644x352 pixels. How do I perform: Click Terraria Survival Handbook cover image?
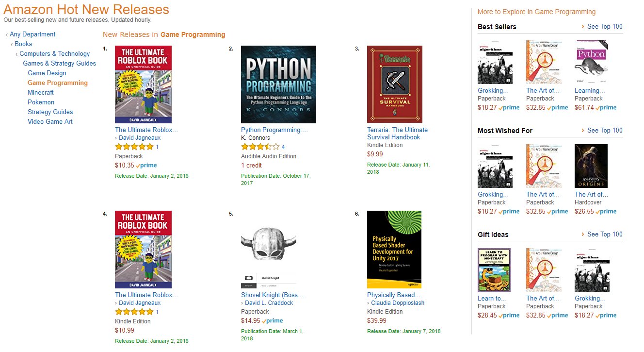coord(395,84)
